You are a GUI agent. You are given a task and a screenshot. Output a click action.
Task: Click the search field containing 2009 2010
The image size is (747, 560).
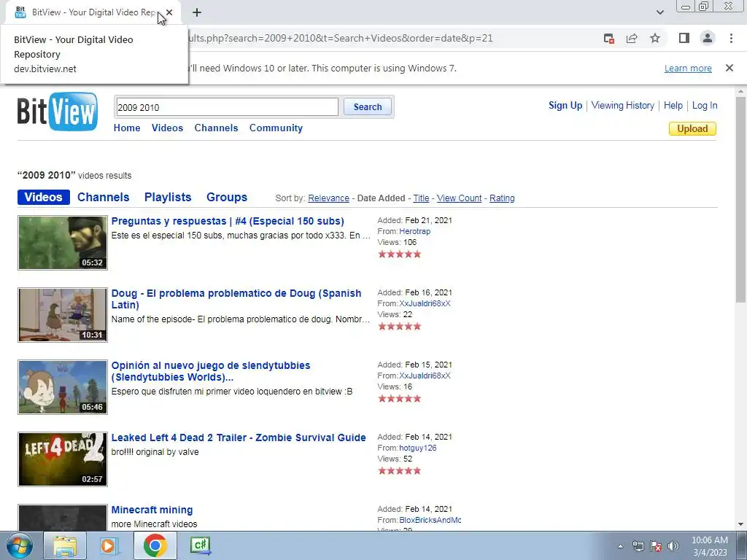(226, 107)
